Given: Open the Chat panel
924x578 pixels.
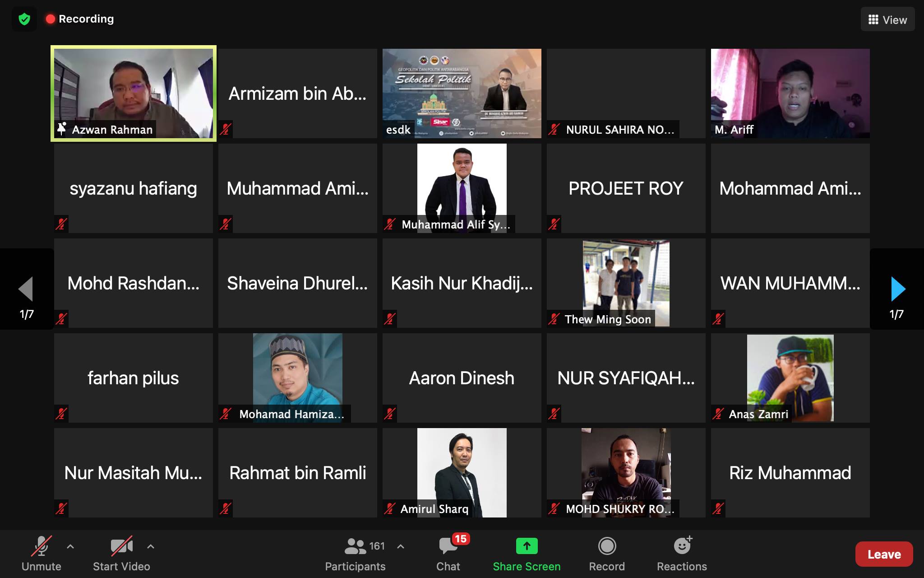Looking at the screenshot, I should [448, 554].
